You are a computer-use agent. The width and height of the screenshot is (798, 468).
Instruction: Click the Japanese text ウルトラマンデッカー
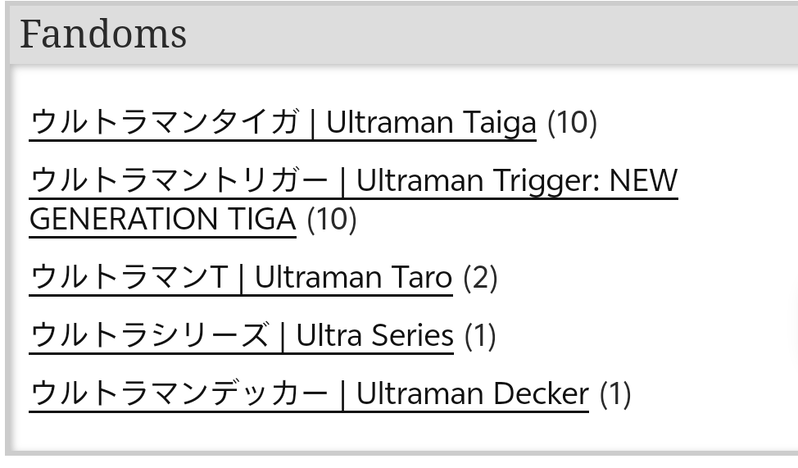179,394
